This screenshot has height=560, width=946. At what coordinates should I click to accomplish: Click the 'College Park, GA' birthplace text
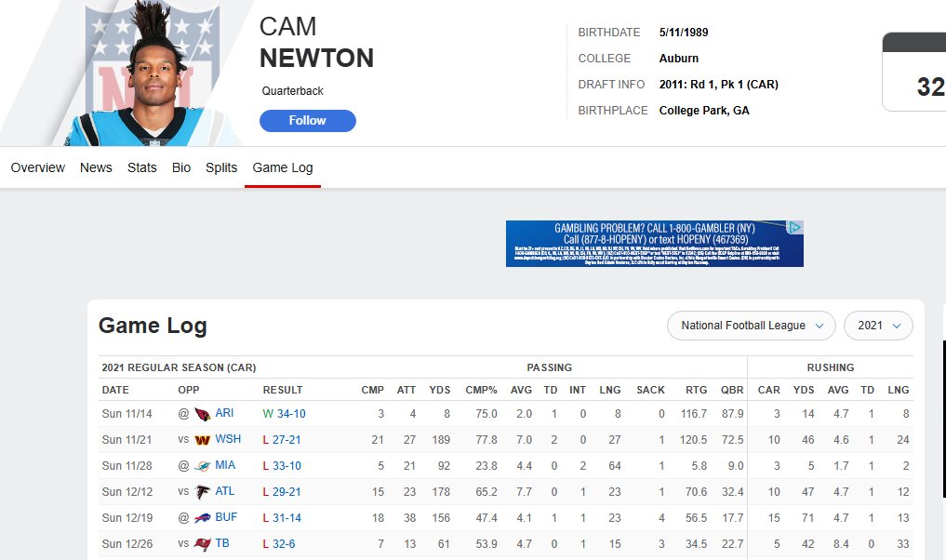[x=704, y=111]
